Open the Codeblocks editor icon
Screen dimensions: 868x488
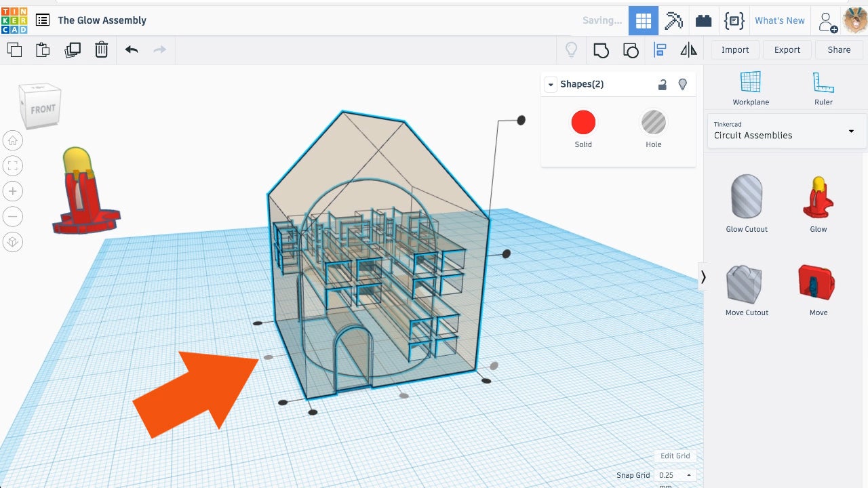tap(734, 20)
